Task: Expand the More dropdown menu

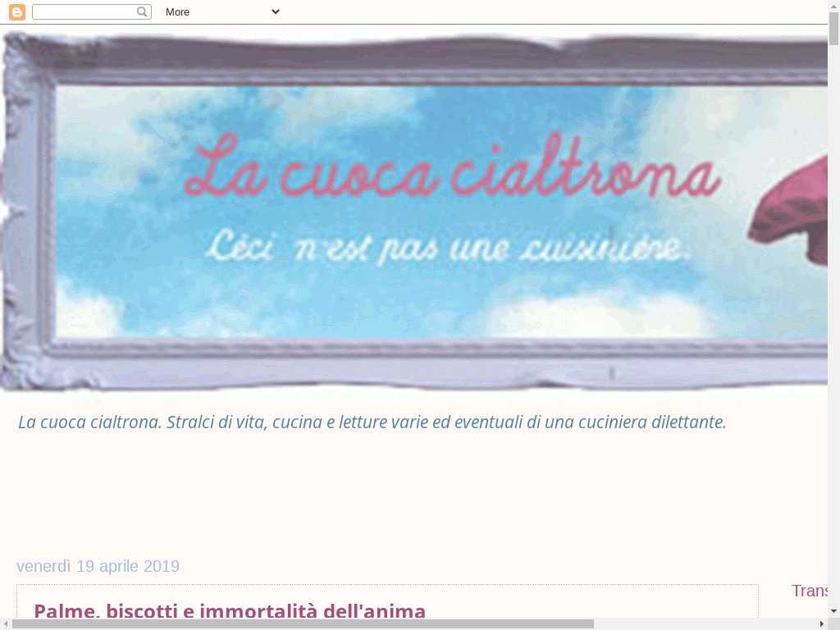Action: (221, 11)
